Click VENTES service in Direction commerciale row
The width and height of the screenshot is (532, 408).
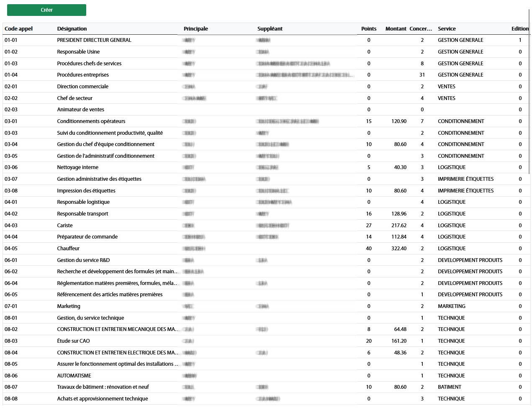click(x=447, y=87)
